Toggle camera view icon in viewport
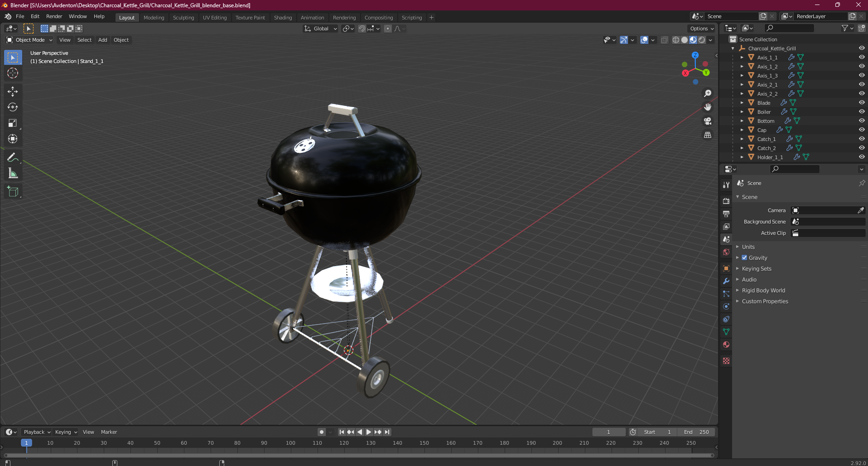 (x=708, y=121)
